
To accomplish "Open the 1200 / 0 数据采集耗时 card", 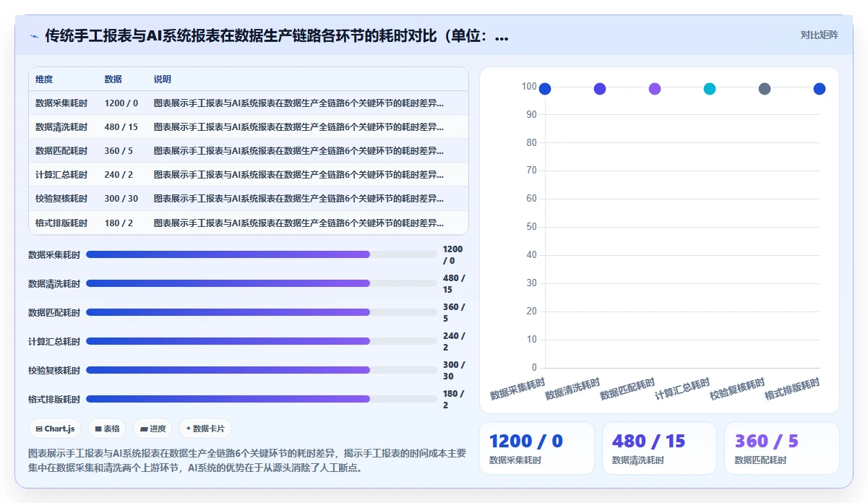I will click(x=537, y=448).
